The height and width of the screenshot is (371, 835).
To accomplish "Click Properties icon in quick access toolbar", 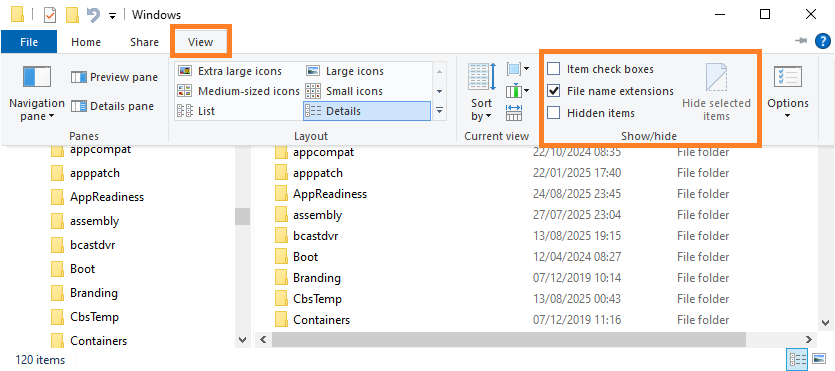I will [x=50, y=15].
